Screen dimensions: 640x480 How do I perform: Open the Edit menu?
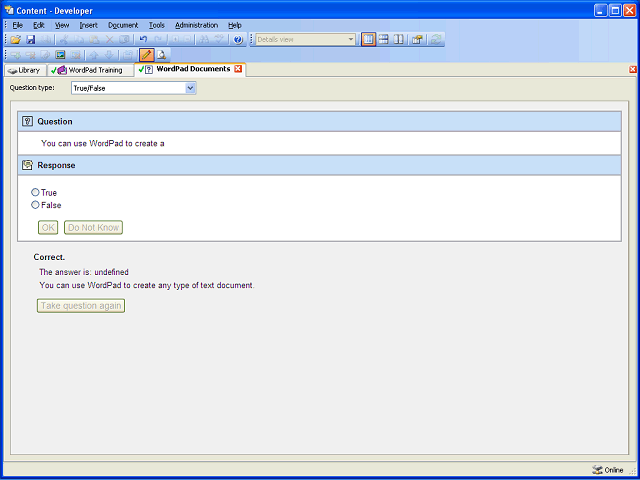(x=39, y=25)
